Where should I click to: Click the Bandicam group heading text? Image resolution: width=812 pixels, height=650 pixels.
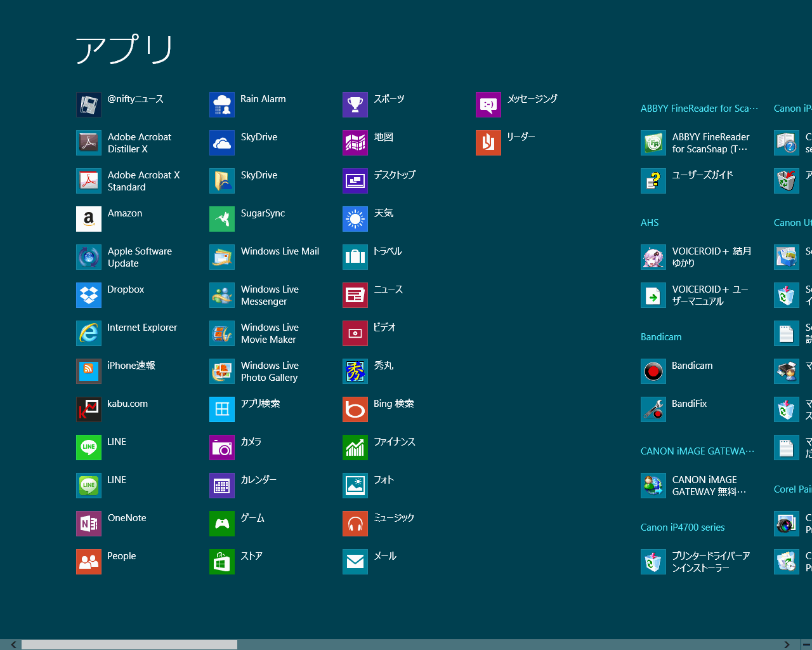[x=661, y=337]
